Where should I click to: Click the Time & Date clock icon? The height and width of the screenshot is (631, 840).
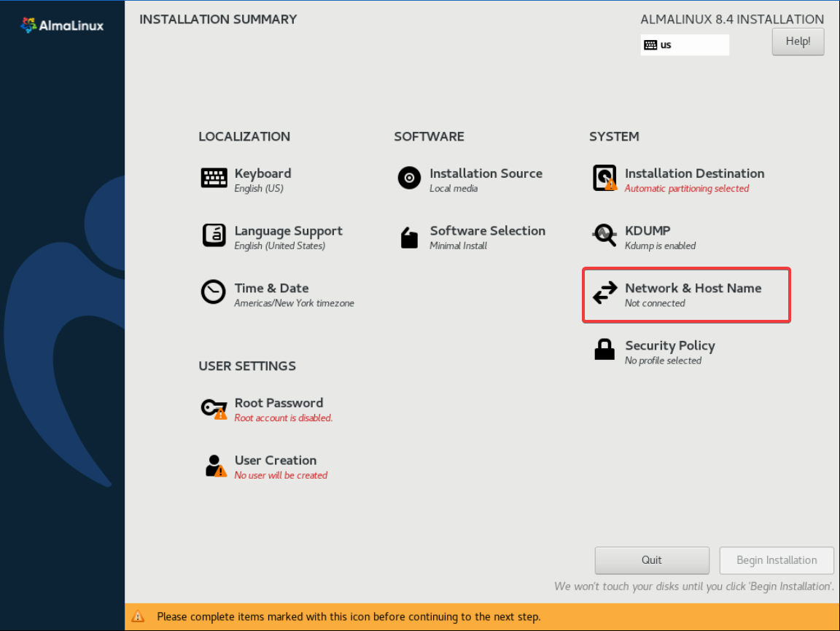pos(213,291)
